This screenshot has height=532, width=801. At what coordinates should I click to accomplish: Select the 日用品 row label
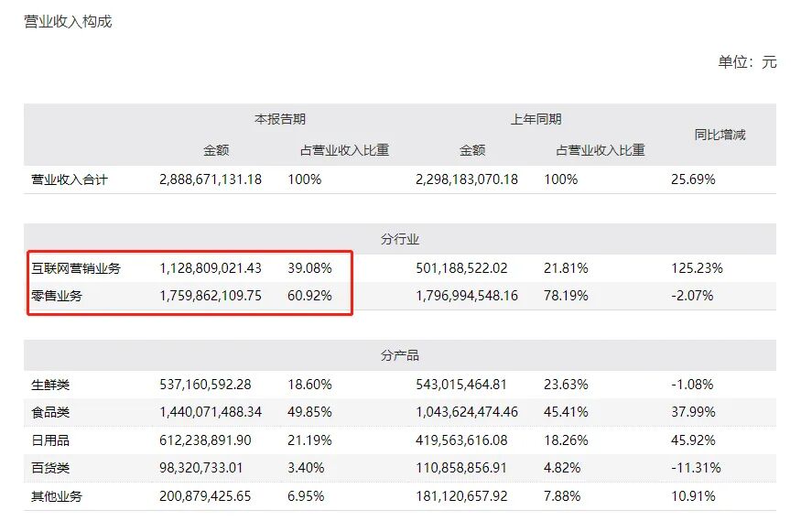click(x=50, y=440)
